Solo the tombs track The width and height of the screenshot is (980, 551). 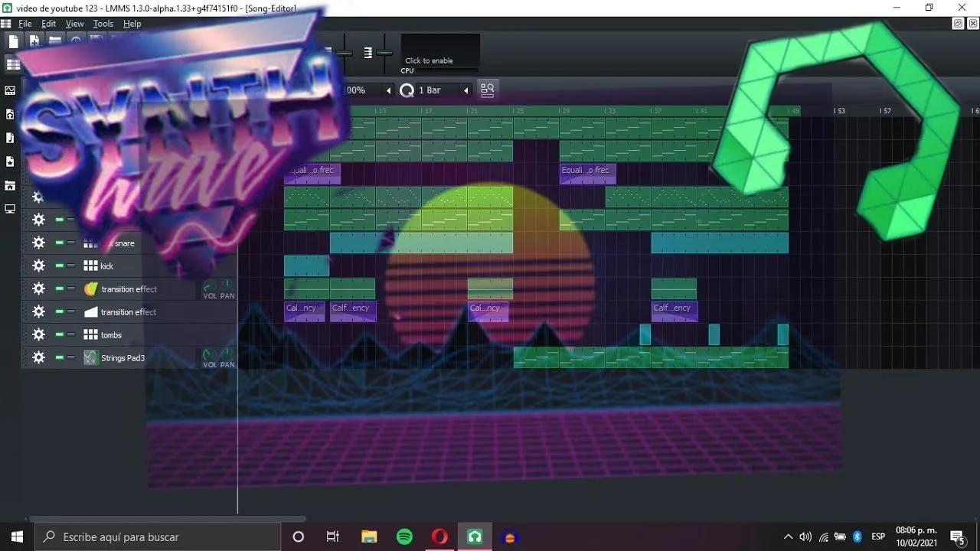pos(71,334)
